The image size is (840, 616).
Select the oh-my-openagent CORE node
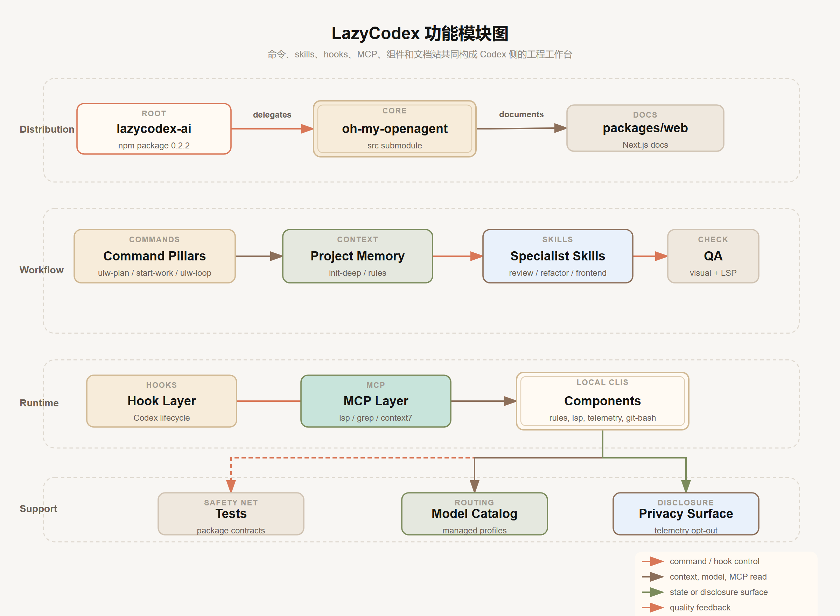point(394,129)
